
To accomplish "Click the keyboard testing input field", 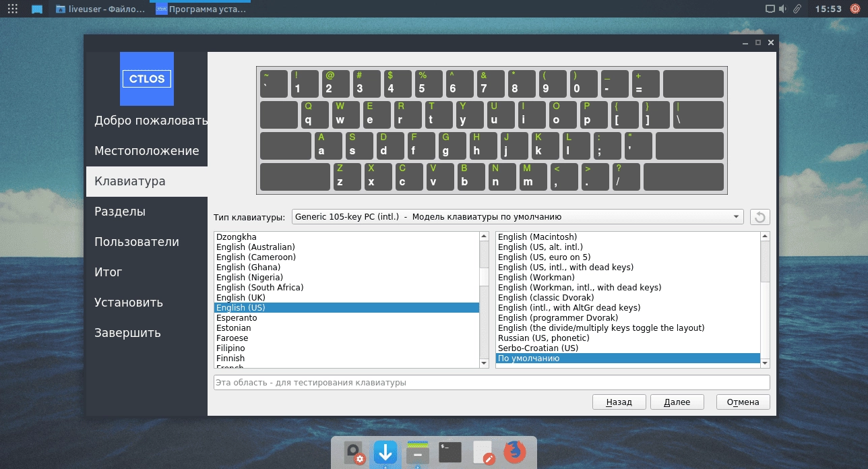I will pyautogui.click(x=491, y=382).
